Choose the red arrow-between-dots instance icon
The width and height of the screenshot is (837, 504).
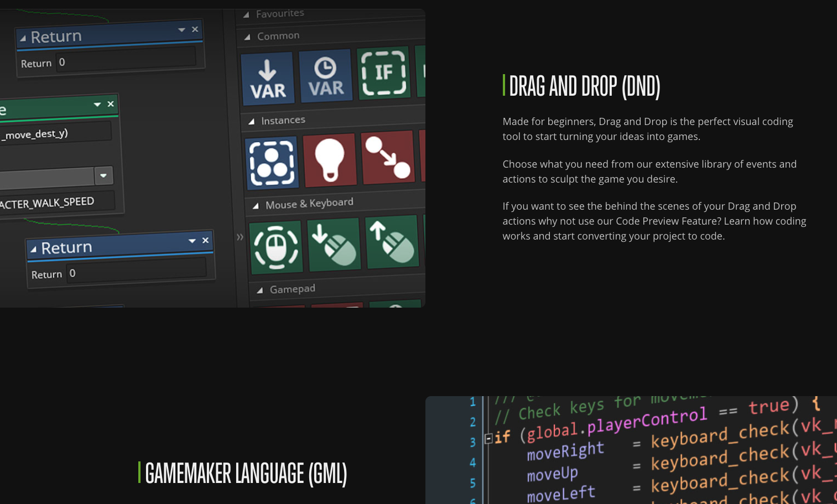[x=388, y=157]
